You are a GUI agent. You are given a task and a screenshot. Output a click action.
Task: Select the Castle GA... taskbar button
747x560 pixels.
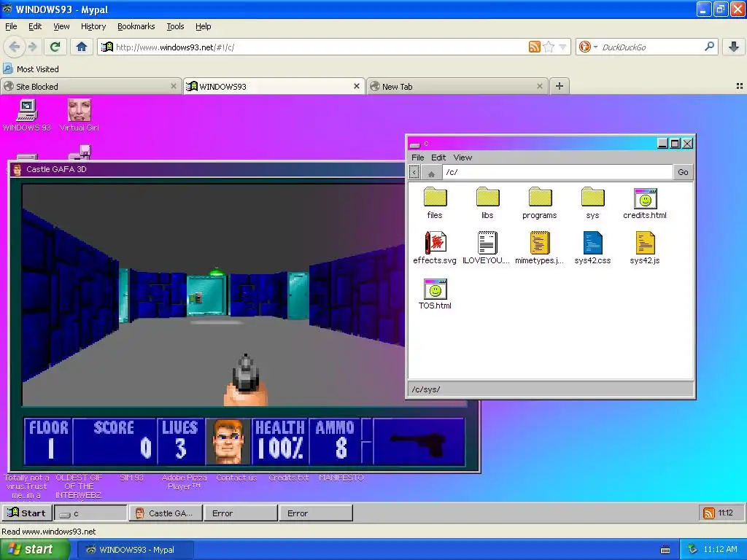point(166,513)
